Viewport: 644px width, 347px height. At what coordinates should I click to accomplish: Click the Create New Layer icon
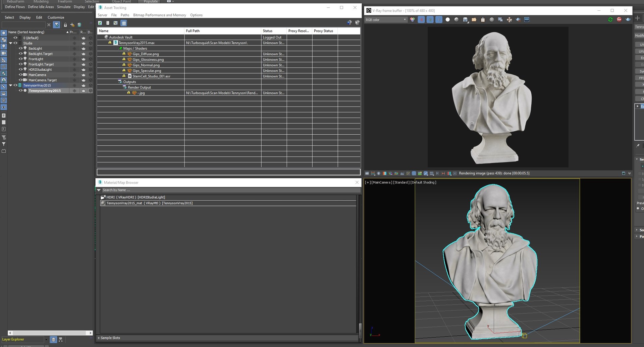[x=72, y=25]
